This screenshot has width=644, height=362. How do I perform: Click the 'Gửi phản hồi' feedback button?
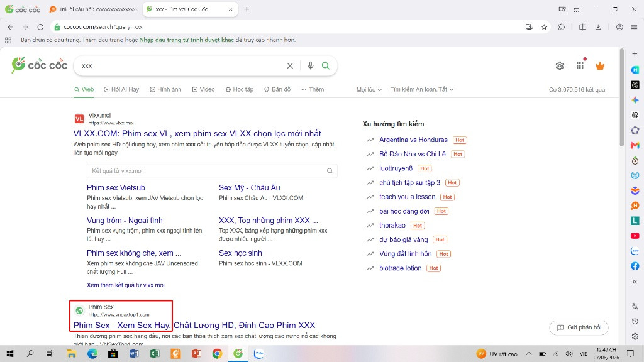tap(579, 327)
